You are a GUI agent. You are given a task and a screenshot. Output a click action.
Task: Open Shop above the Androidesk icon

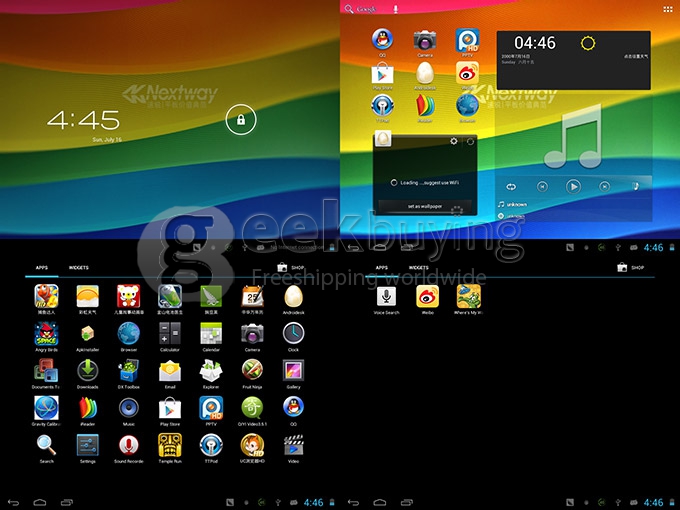[x=291, y=268]
